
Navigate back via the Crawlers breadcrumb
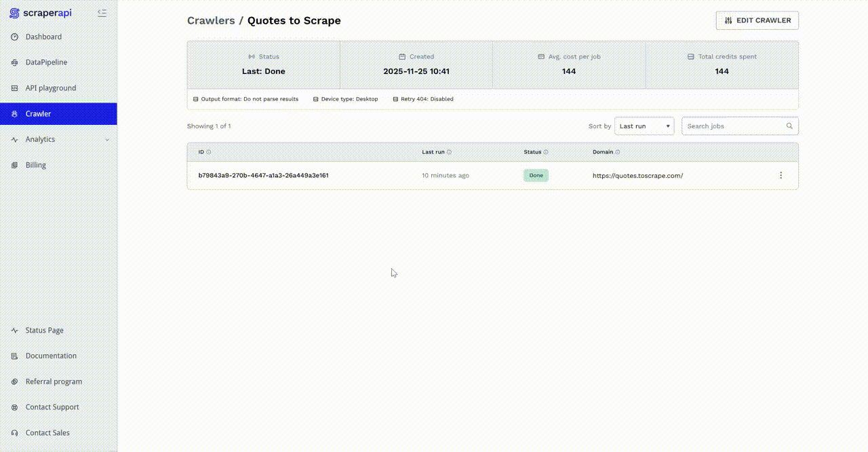pyautogui.click(x=210, y=20)
